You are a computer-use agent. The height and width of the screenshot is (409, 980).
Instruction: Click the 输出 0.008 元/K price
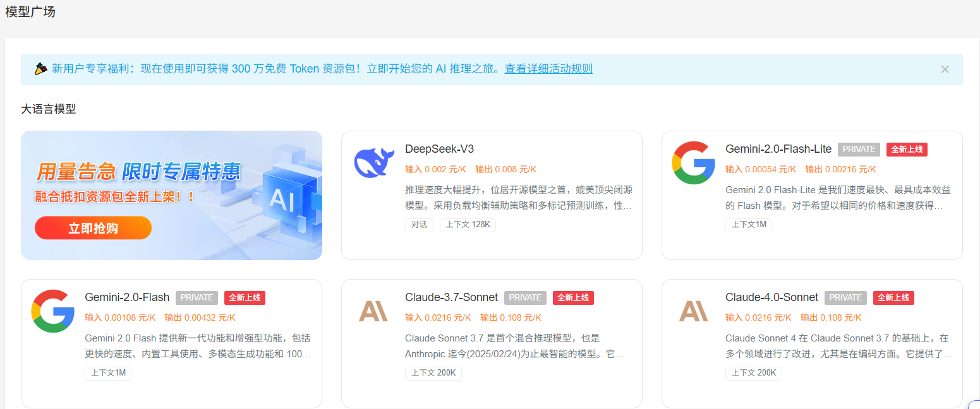click(x=505, y=169)
